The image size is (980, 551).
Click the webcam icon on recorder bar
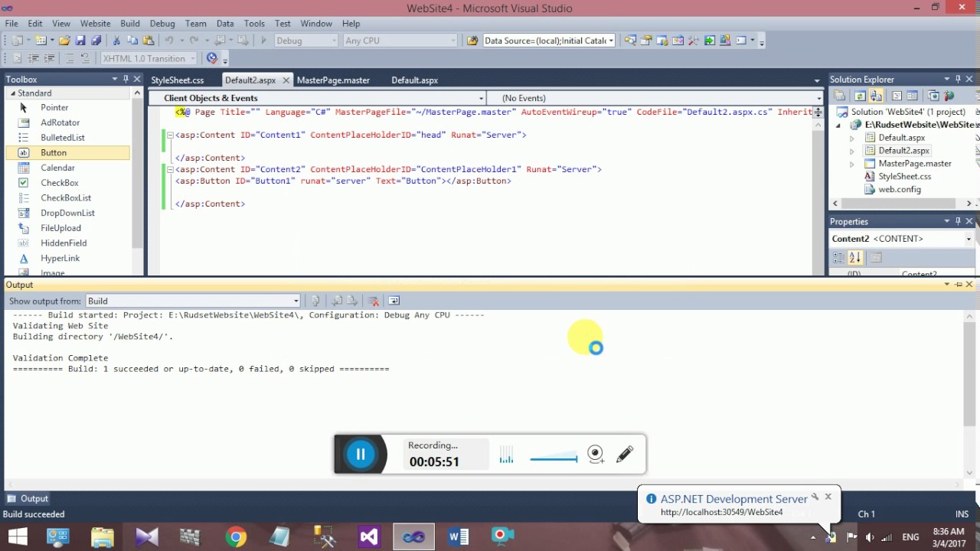pos(596,454)
